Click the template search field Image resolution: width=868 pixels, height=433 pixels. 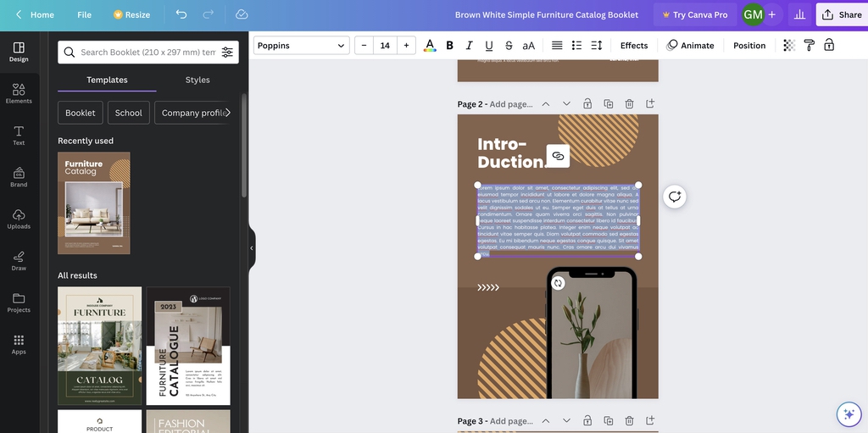147,52
